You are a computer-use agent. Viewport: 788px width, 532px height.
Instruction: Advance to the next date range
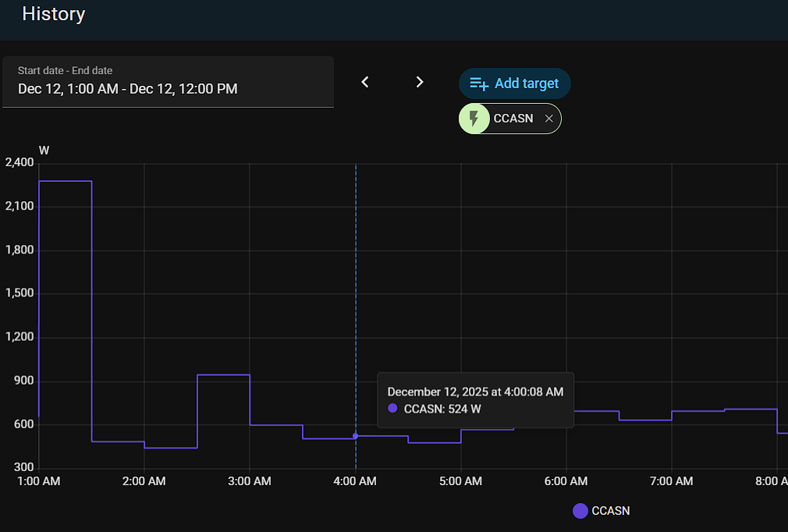pyautogui.click(x=420, y=82)
